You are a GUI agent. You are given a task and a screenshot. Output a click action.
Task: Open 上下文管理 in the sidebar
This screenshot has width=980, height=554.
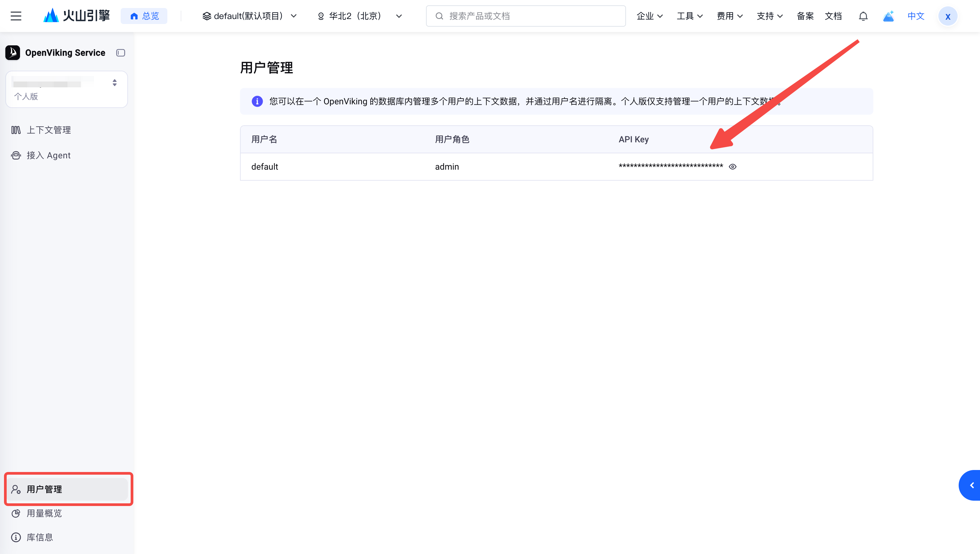coord(67,130)
